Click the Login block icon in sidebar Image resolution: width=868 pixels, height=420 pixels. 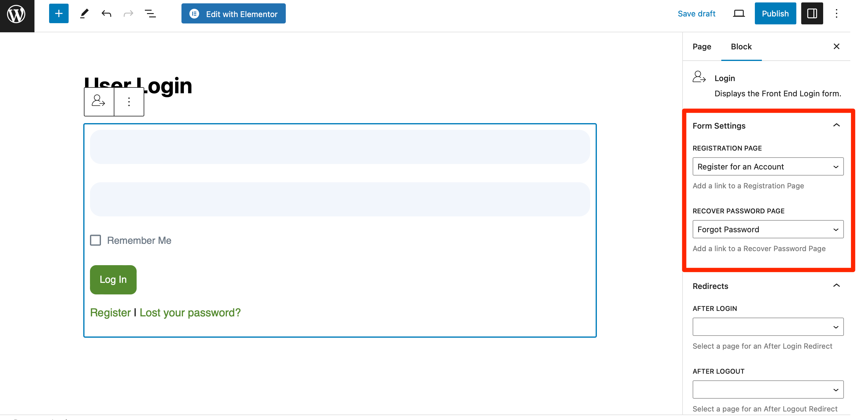point(699,77)
